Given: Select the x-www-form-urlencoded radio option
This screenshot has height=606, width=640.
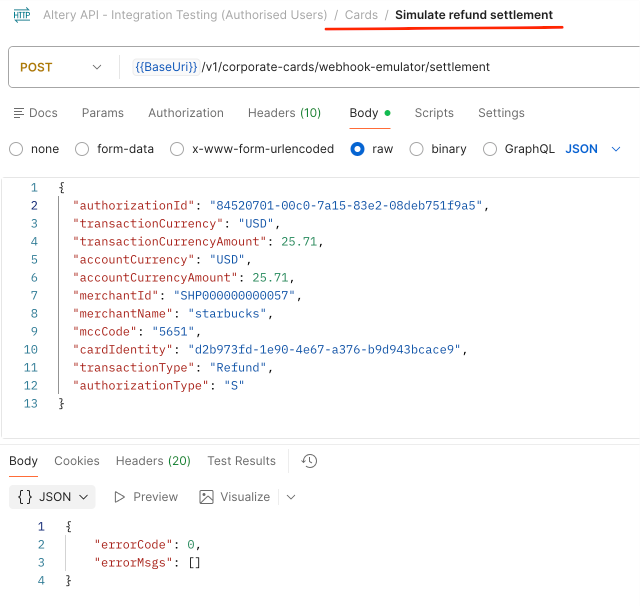Looking at the screenshot, I should tap(177, 149).
